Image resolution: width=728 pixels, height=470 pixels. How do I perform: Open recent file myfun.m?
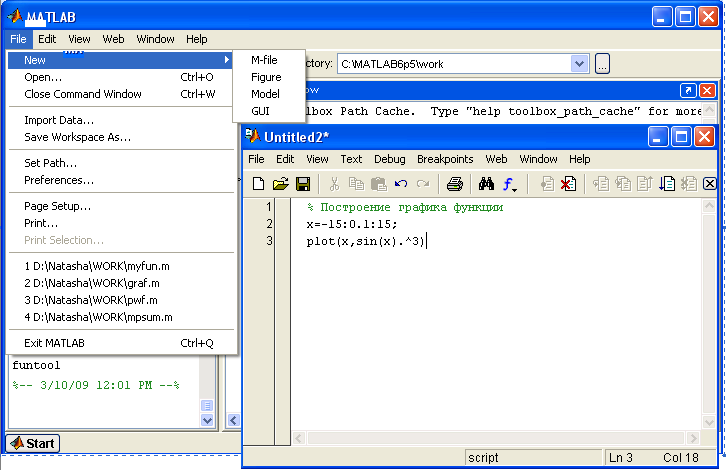pyautogui.click(x=120, y=266)
